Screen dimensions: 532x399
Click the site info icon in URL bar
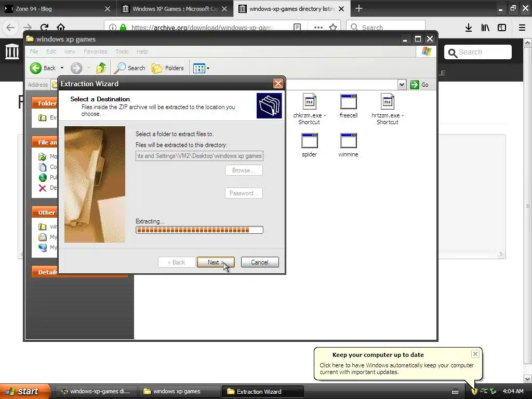[113, 28]
